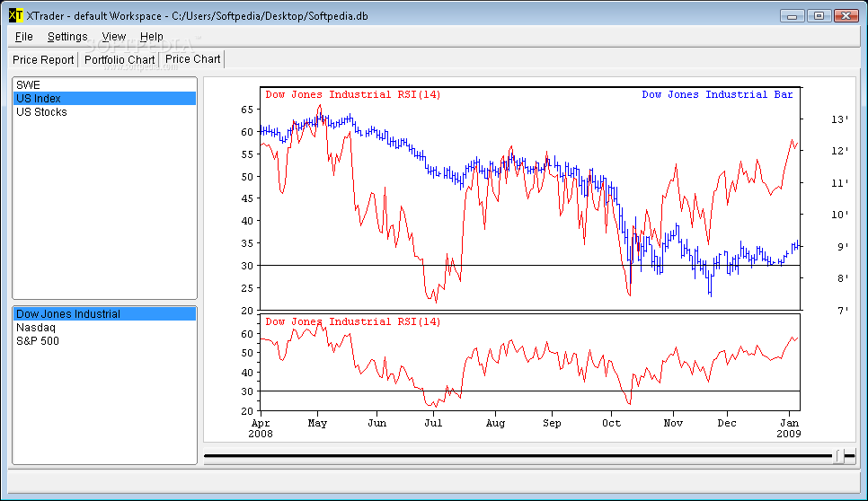Click the RSI(14) label in lower chart

pos(352,321)
